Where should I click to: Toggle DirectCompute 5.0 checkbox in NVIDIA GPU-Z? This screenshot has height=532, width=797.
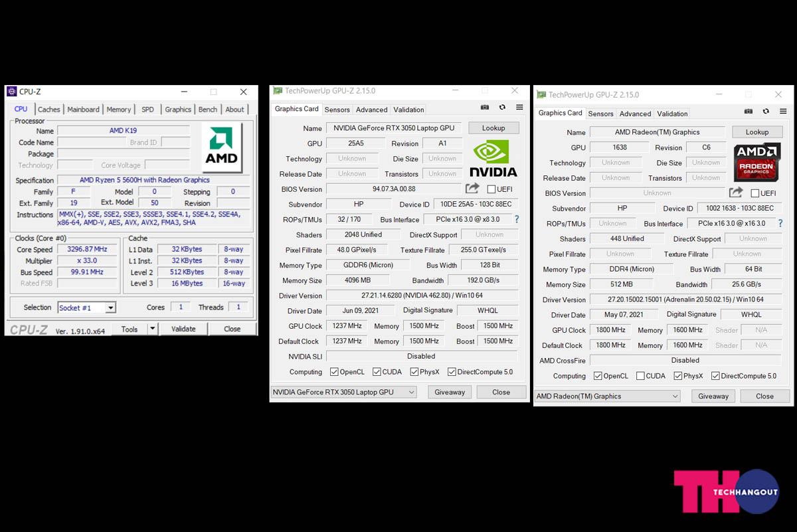click(452, 372)
